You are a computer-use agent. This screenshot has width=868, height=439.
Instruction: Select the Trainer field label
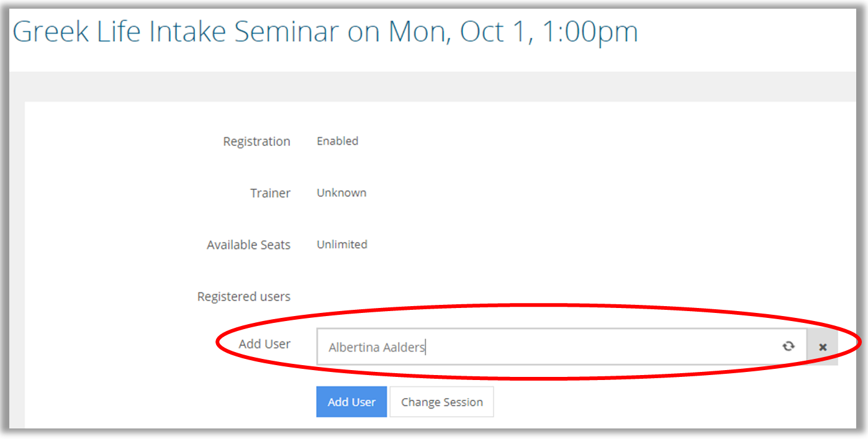click(x=270, y=193)
